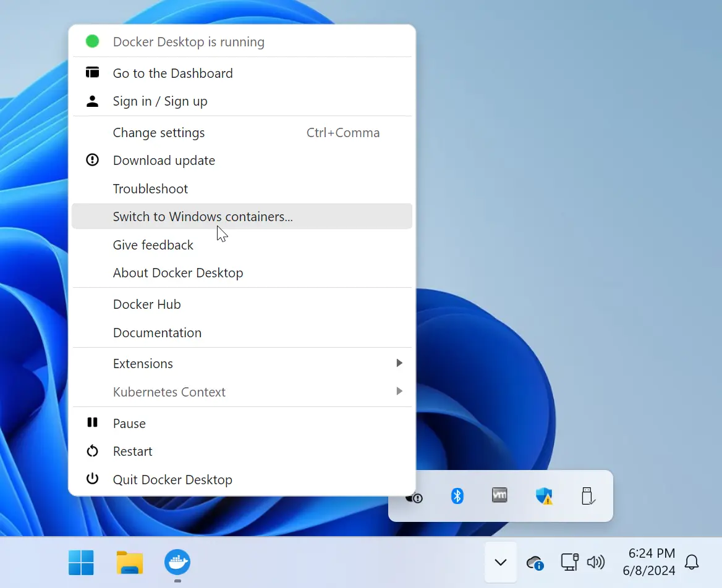The width and height of the screenshot is (722, 588).
Task: Click the exclamation icon beside Download update
Action: [x=92, y=159]
